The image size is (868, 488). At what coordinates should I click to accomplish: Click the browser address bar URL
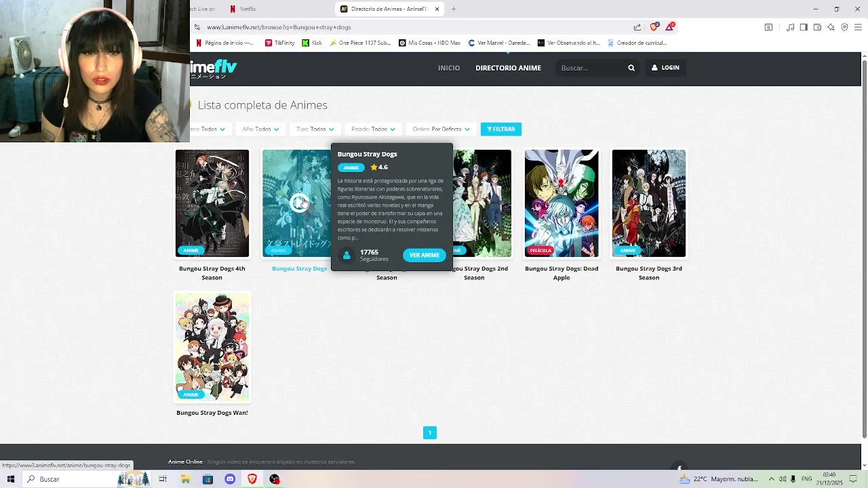pyautogui.click(x=279, y=27)
